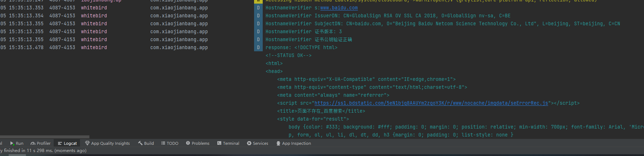Select the IssuerDN GlobalSign log line
The height and width of the screenshot is (156, 644).
[388, 16]
